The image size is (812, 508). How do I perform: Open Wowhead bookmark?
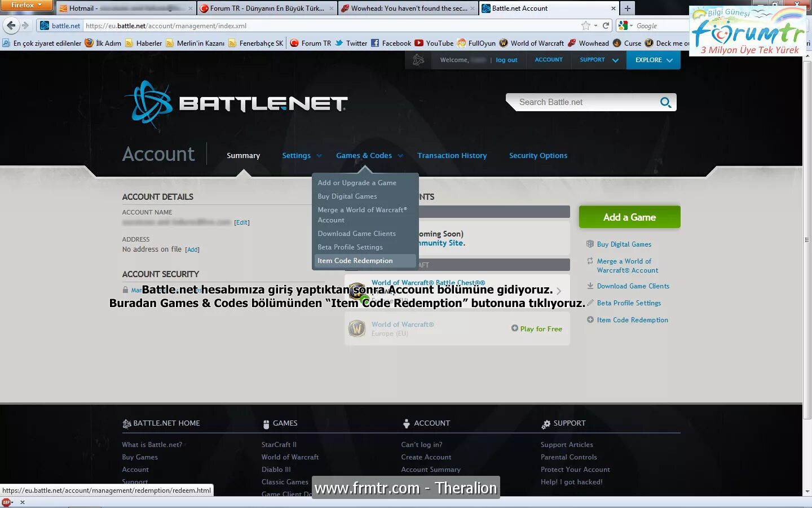(x=588, y=43)
